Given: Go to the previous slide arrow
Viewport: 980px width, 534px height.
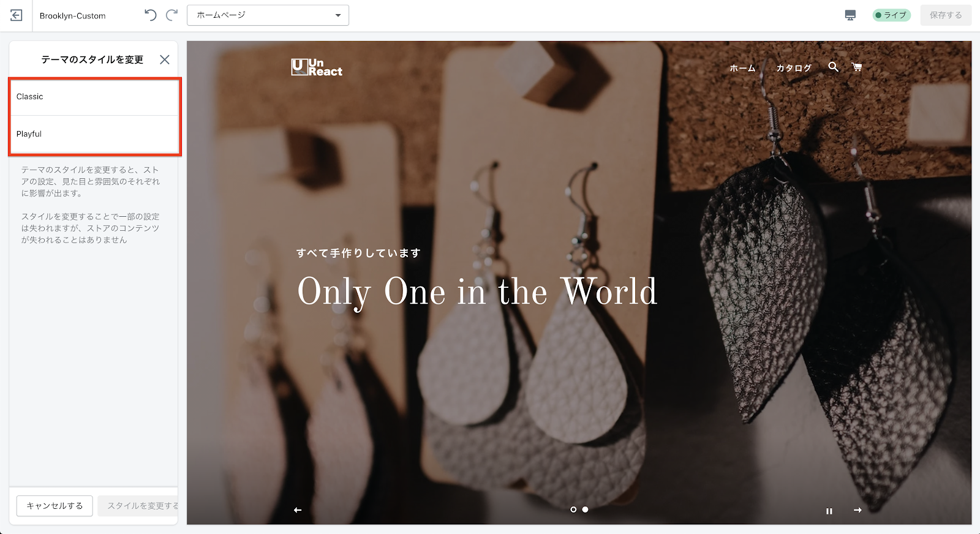Looking at the screenshot, I should coord(298,510).
